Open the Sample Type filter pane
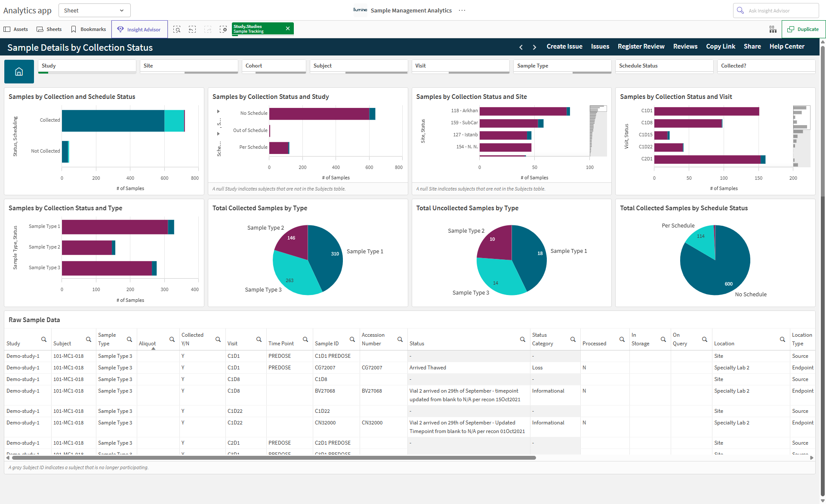The image size is (826, 504). click(562, 66)
